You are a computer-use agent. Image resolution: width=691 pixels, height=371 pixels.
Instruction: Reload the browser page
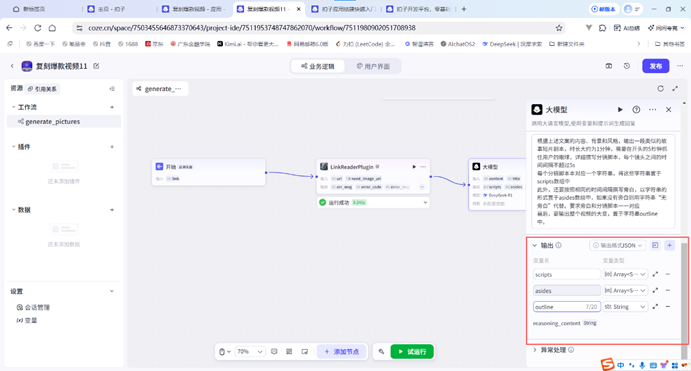(37, 28)
